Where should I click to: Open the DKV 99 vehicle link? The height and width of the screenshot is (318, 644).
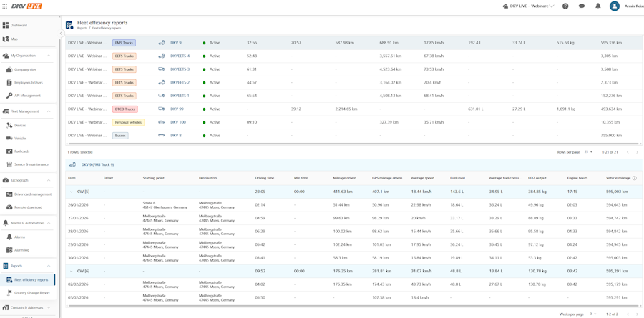177,109
